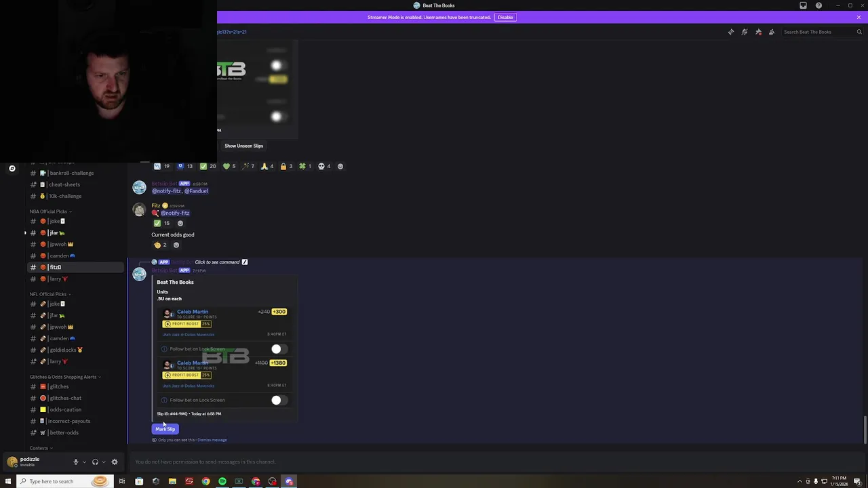Click the slash command icon beside 'Click to see command'
Viewport: 868px width, 488px height.
(245, 262)
